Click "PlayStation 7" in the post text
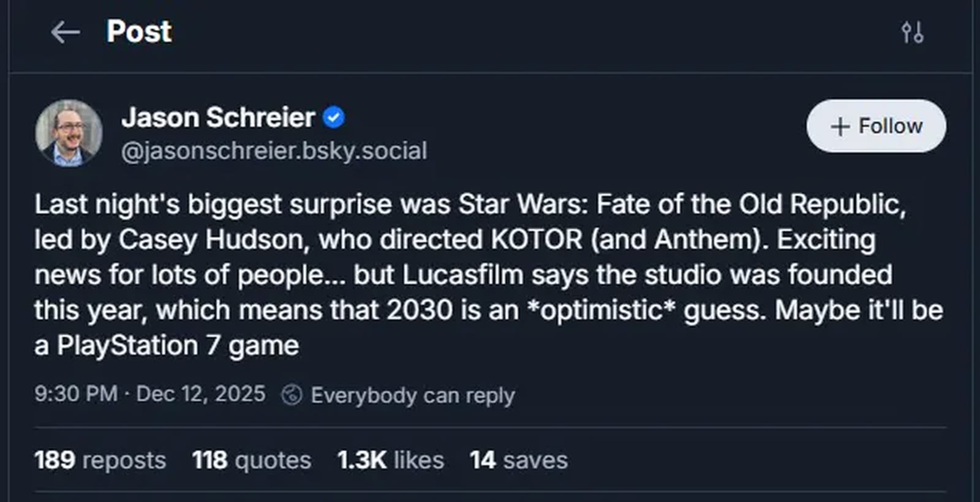980x502 pixels. [x=138, y=346]
